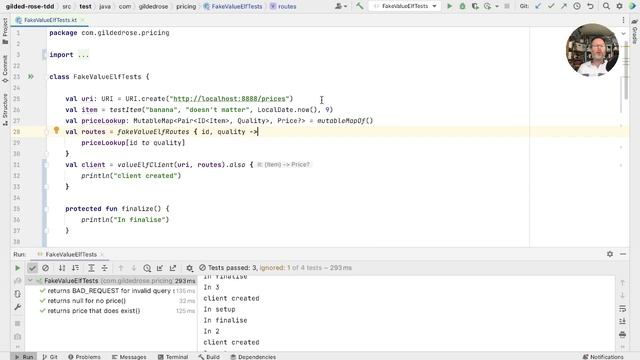Open the Git tool window tab
This screenshot has height=360, width=640.
coord(50,357)
